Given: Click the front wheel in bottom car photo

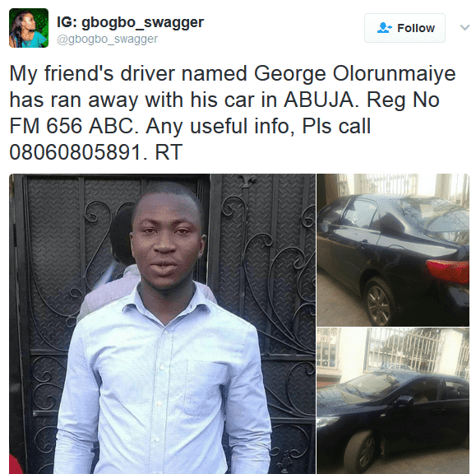Looking at the screenshot, I should point(361,452).
